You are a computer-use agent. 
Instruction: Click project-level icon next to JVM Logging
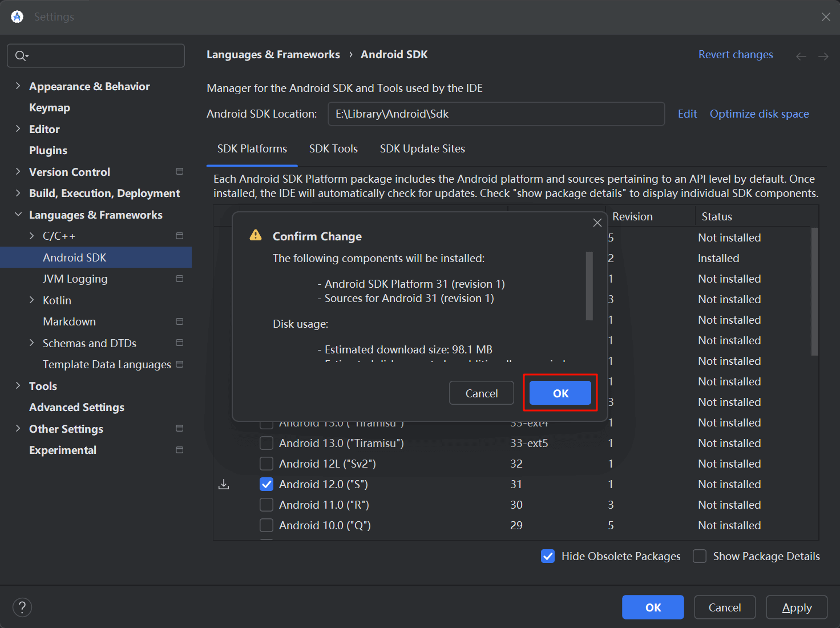(x=180, y=279)
